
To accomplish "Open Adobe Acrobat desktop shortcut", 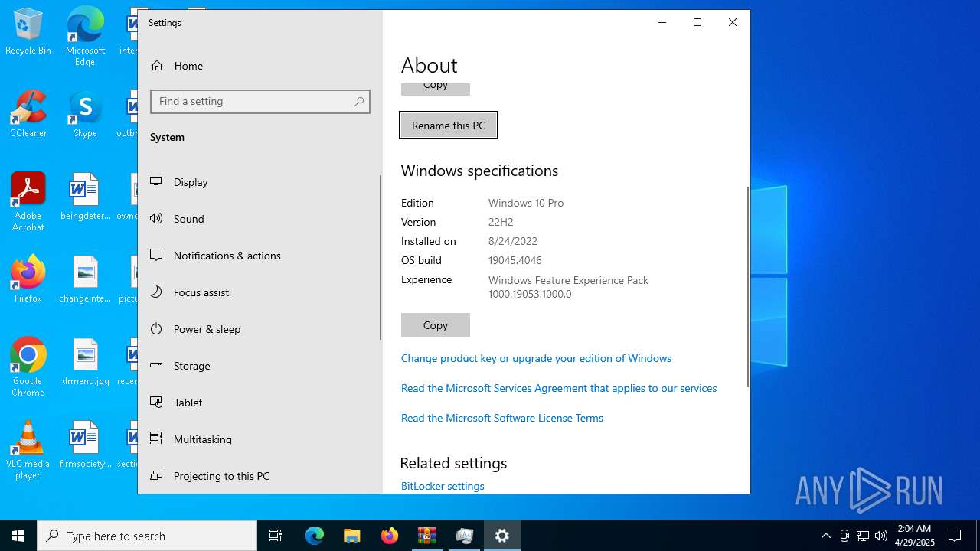I will click(28, 202).
